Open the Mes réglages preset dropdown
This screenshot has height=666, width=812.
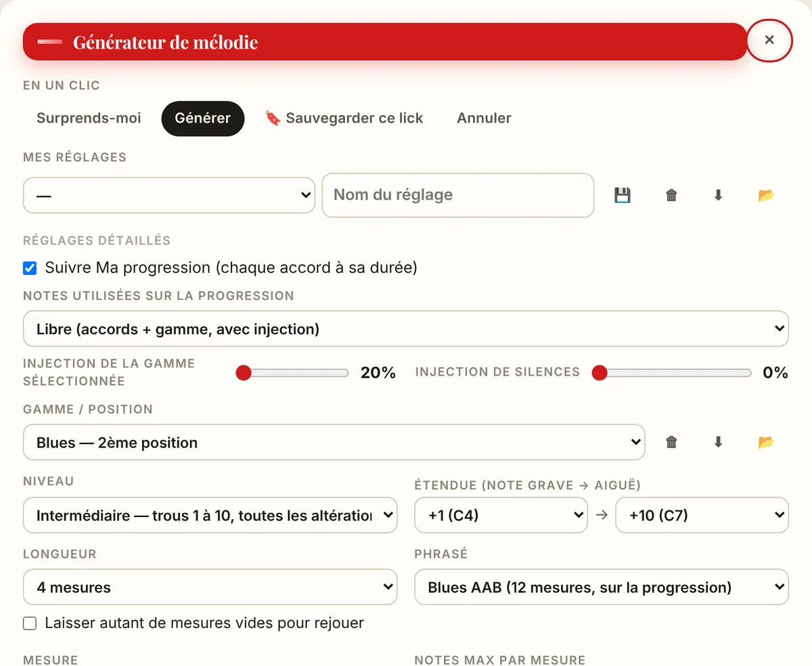tap(169, 196)
